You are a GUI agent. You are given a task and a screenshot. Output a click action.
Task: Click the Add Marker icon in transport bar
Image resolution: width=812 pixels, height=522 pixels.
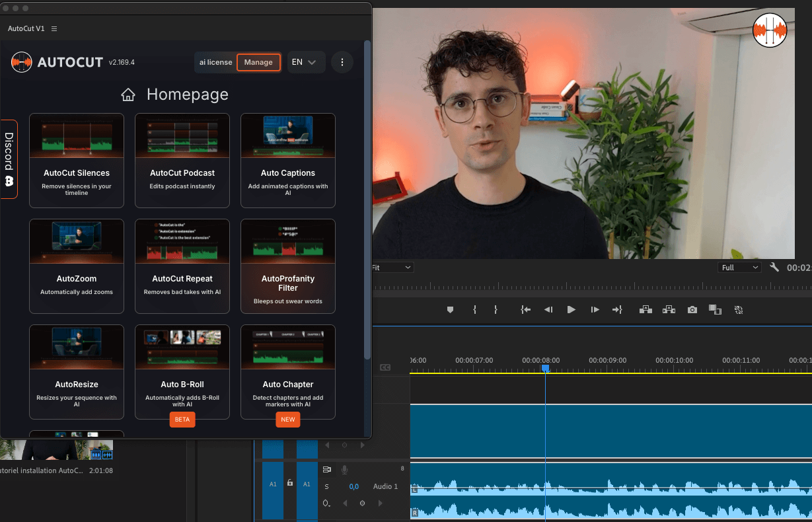pos(450,309)
